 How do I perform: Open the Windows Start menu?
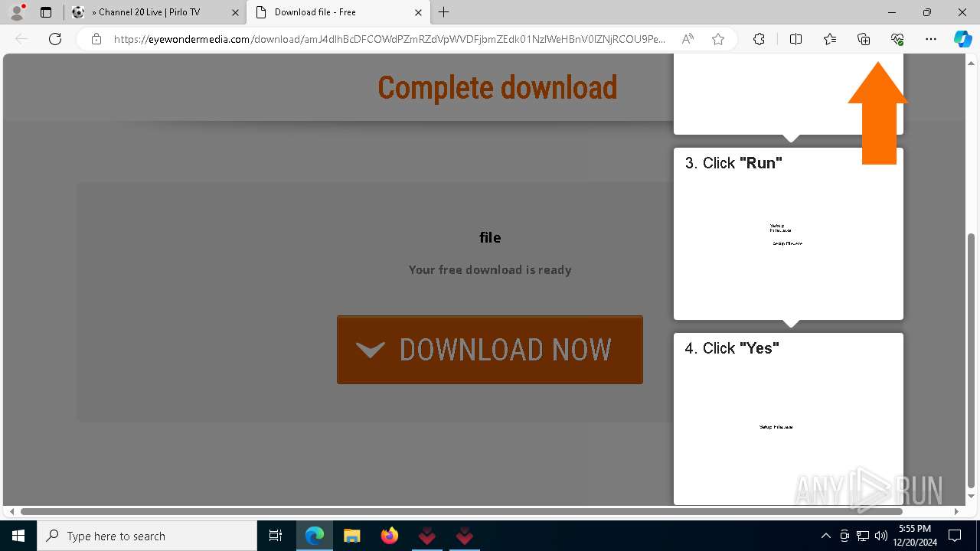tap(18, 536)
